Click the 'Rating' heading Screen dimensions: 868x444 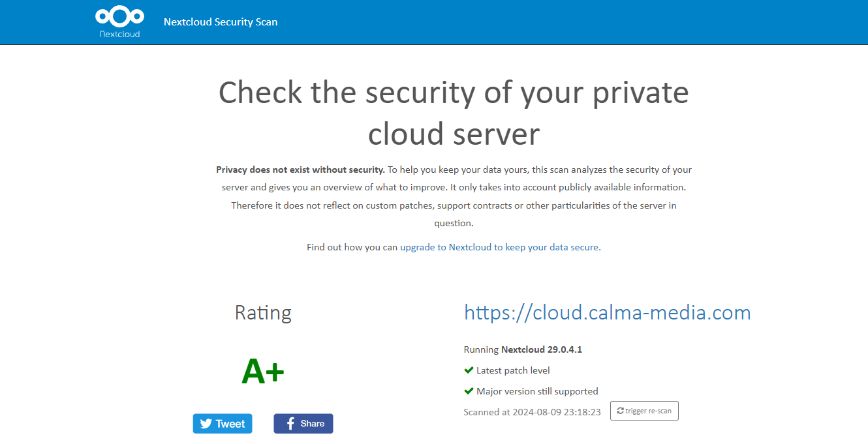tap(263, 313)
